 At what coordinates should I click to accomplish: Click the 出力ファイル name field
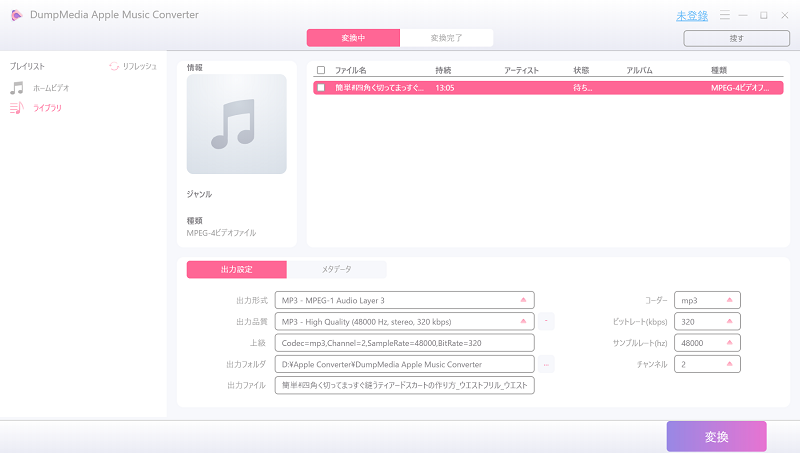[x=405, y=386]
